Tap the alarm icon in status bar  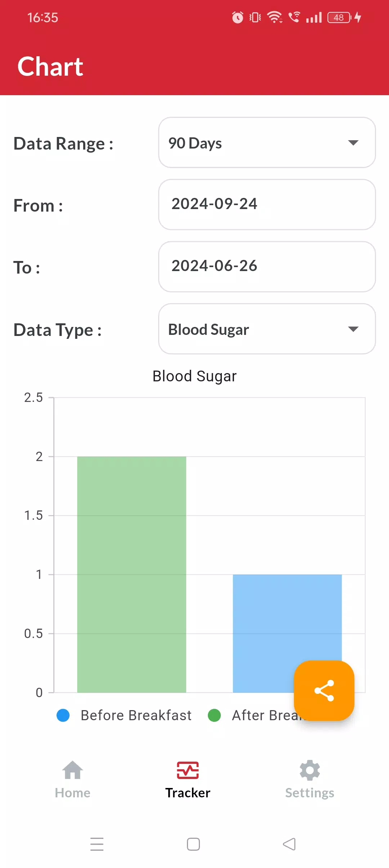238,17
